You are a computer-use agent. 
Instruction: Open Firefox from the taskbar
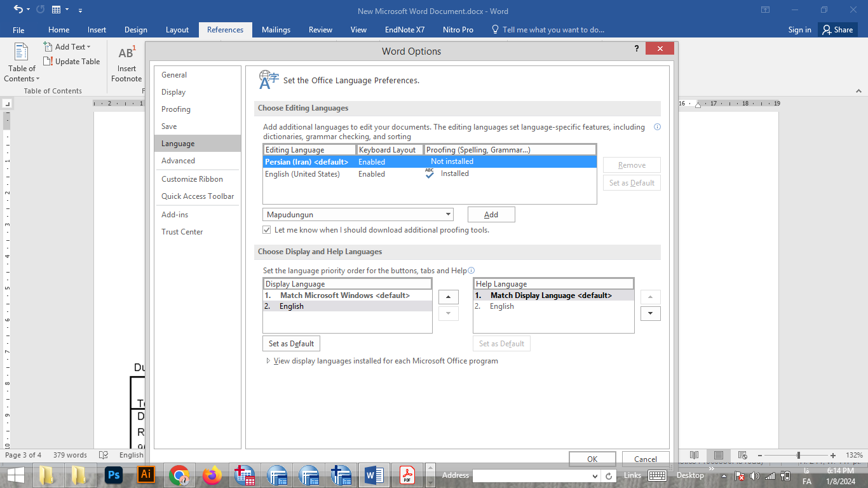(x=212, y=475)
